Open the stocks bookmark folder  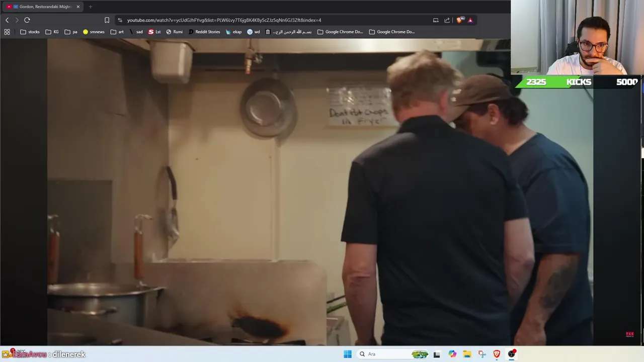pyautogui.click(x=30, y=32)
